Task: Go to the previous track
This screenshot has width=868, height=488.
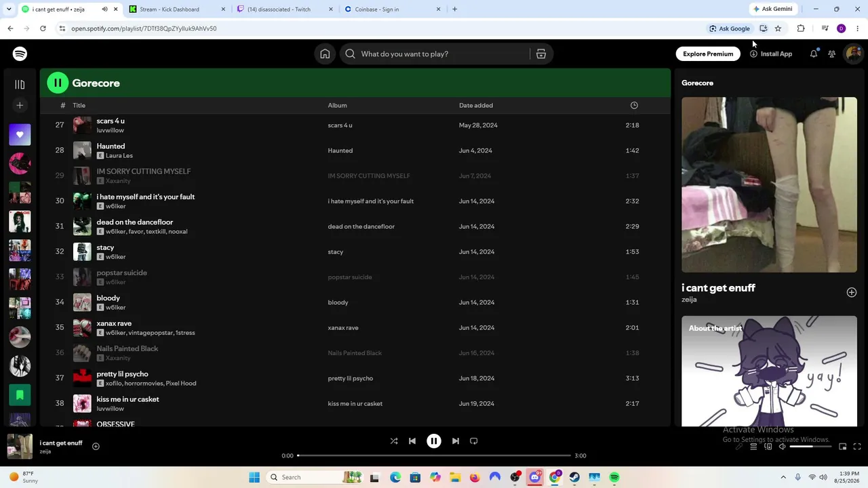Action: (412, 441)
